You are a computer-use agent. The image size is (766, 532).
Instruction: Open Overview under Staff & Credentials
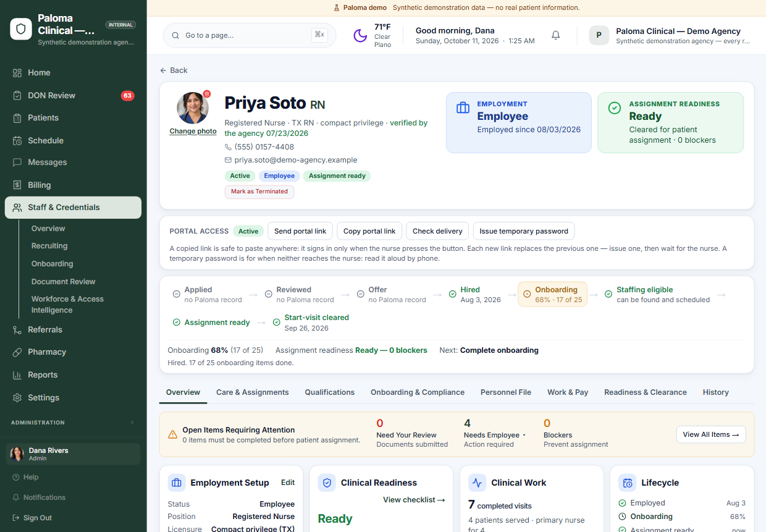pyautogui.click(x=48, y=229)
